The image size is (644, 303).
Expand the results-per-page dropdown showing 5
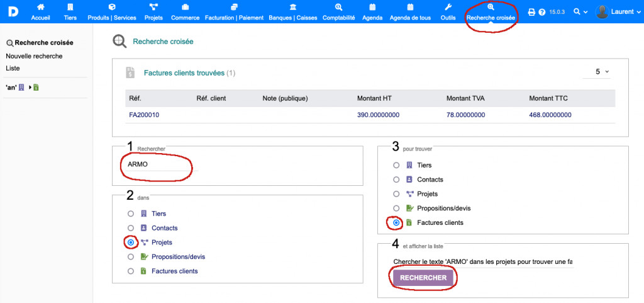click(x=602, y=72)
